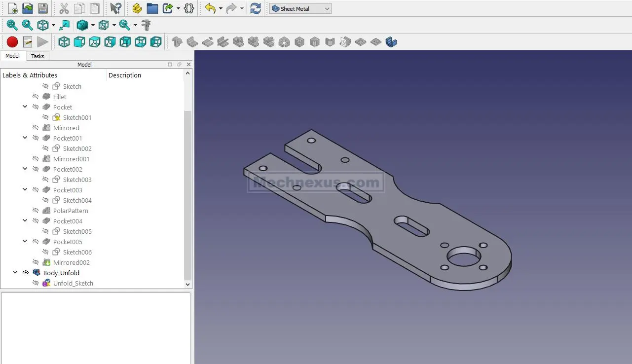Click the Fit all zoom icon
The image size is (632, 364).
pyautogui.click(x=12, y=25)
